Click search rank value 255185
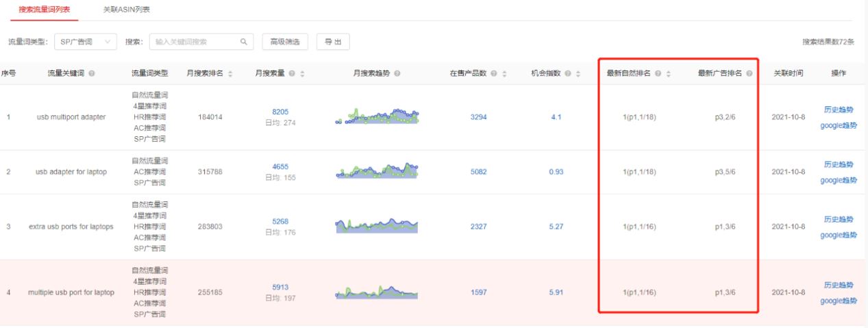This screenshot has height=328, width=868. point(210,292)
